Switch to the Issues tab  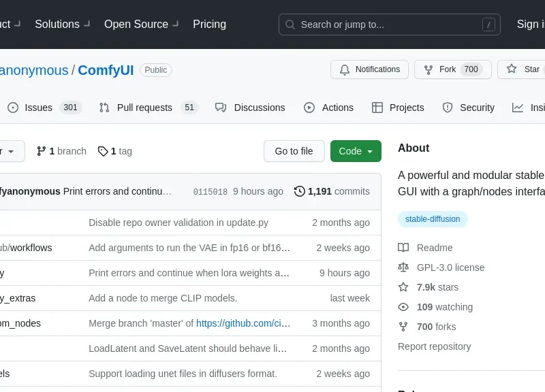pos(44,108)
